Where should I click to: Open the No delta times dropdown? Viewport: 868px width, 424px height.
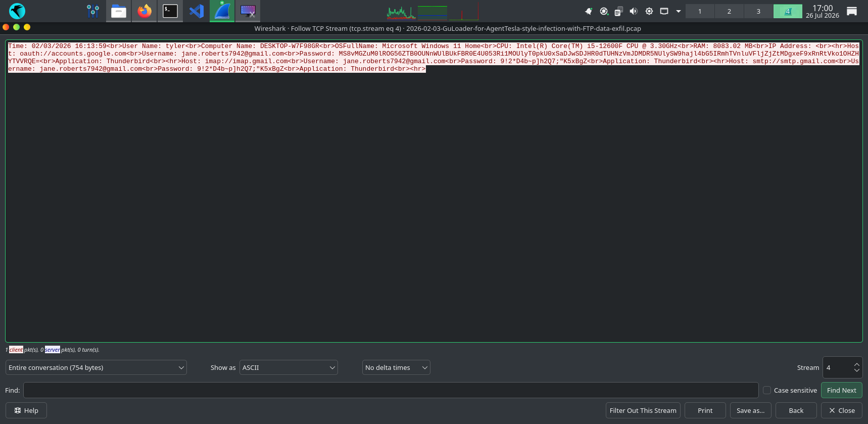tap(396, 367)
